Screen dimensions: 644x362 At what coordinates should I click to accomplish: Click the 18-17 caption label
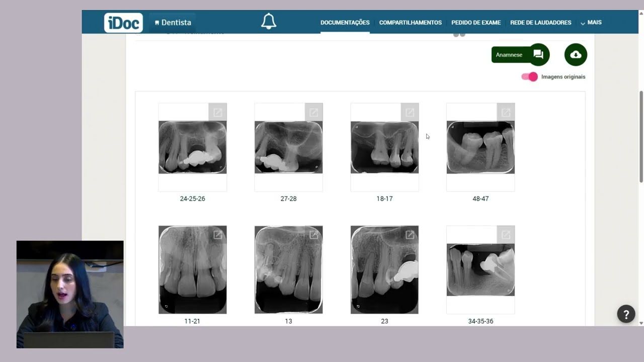tap(384, 199)
